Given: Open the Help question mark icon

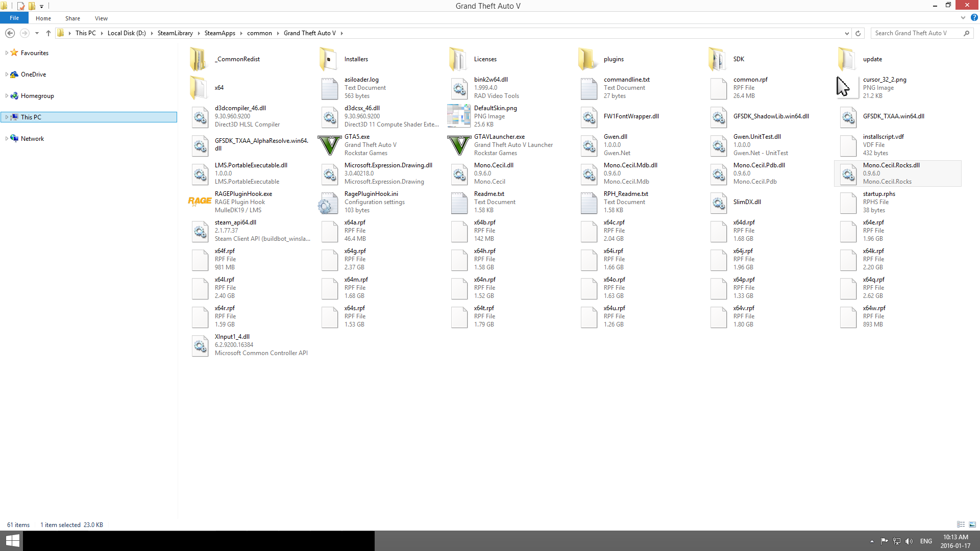Looking at the screenshot, I should pyautogui.click(x=974, y=18).
